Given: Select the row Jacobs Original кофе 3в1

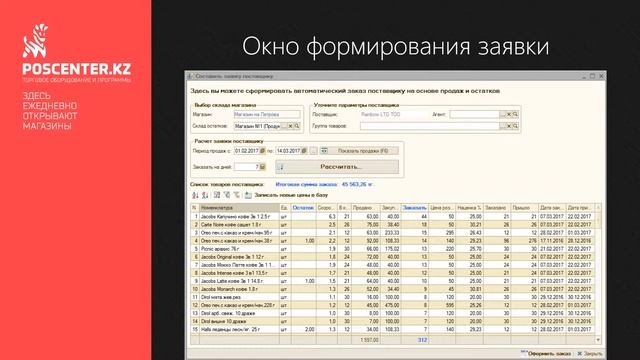Looking at the screenshot, I should click(392, 257).
